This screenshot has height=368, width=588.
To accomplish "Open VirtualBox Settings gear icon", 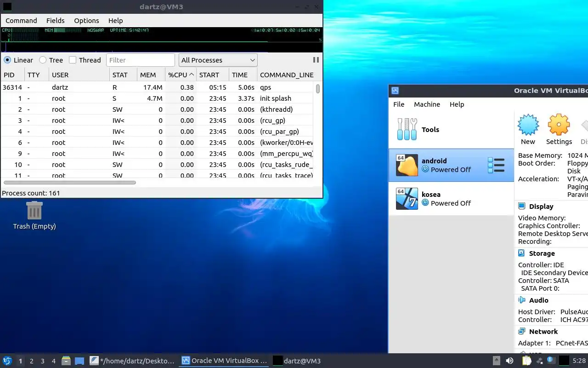I will point(559,125).
